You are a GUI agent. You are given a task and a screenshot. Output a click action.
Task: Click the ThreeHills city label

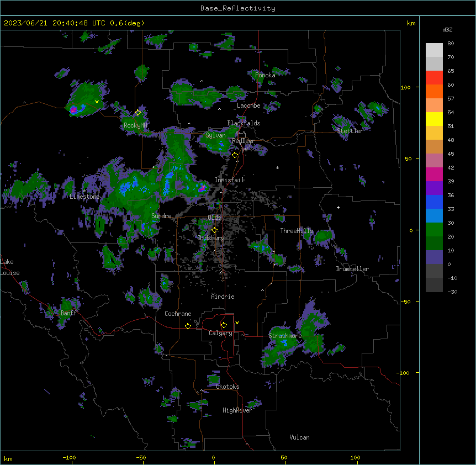[297, 231]
